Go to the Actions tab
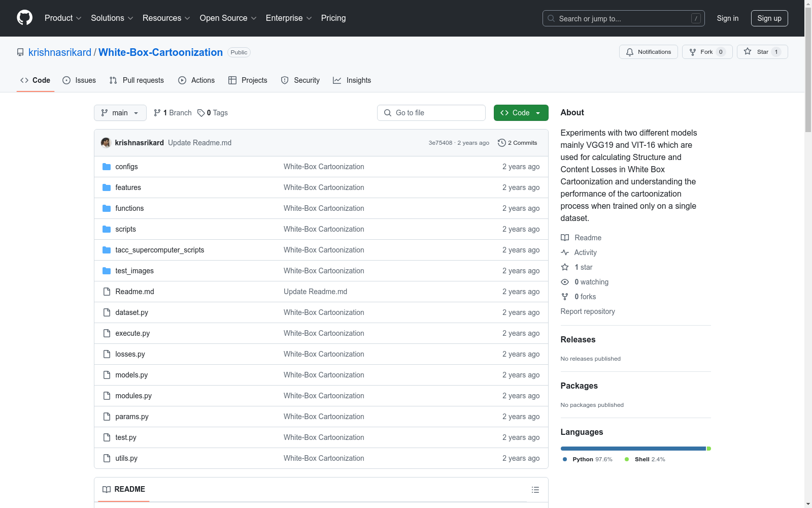 [x=196, y=80]
